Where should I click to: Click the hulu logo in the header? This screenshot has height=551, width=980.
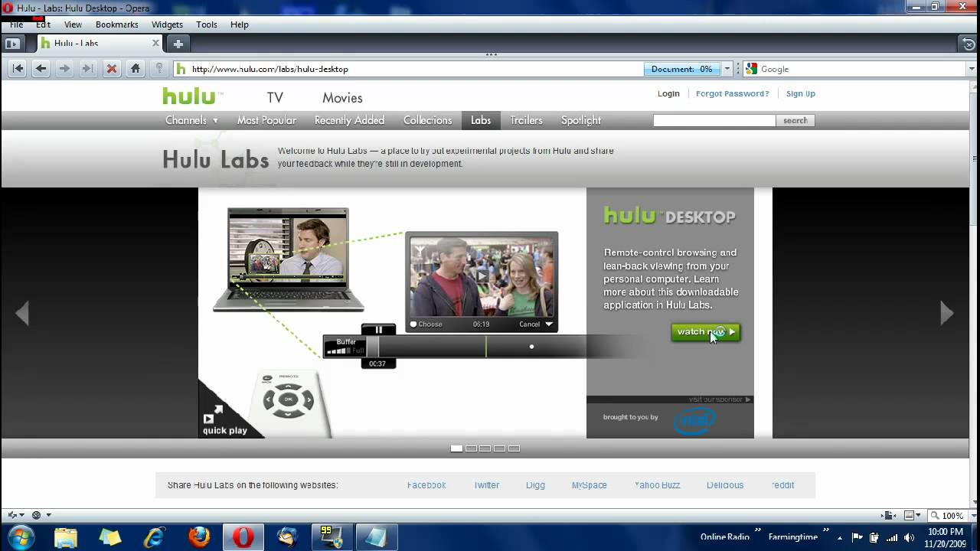click(x=193, y=96)
